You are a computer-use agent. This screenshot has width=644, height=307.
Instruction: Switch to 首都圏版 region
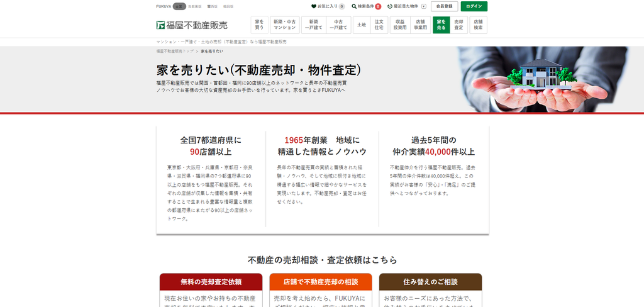(195, 6)
